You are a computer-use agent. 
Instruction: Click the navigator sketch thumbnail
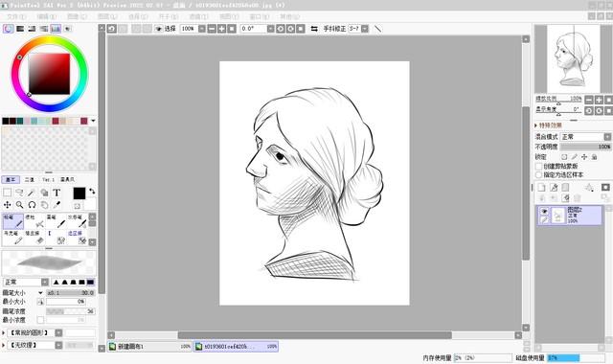point(574,58)
